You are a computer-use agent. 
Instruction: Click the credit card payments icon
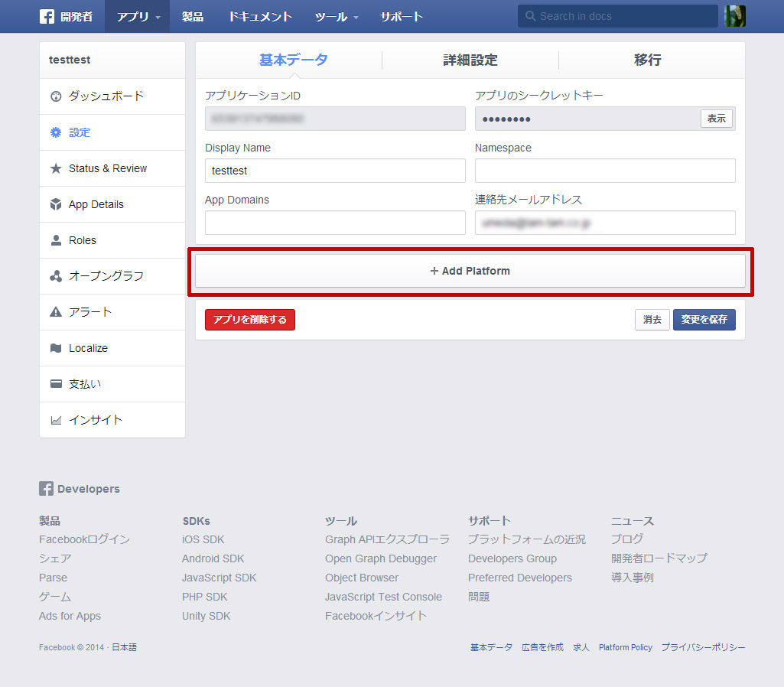(x=56, y=384)
